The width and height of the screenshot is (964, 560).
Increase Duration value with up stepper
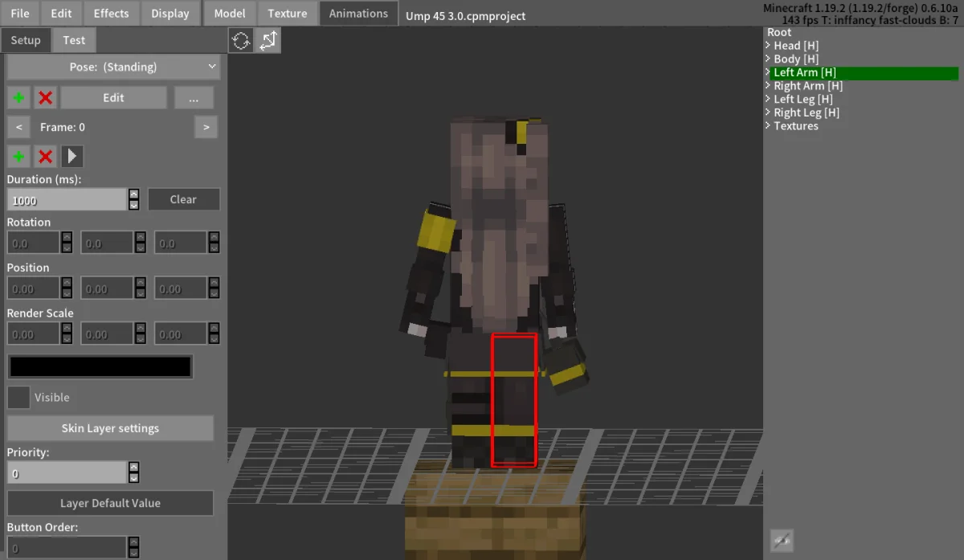point(133,194)
